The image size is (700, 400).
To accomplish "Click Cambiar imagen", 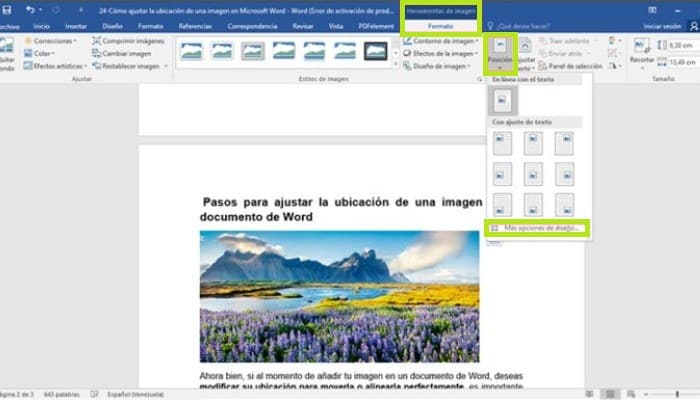I will (x=121, y=54).
